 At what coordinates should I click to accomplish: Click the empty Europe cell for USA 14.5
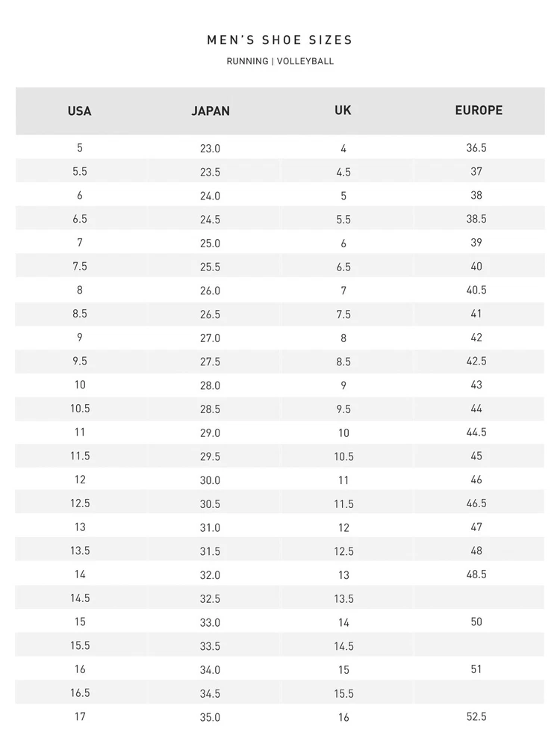tap(478, 598)
